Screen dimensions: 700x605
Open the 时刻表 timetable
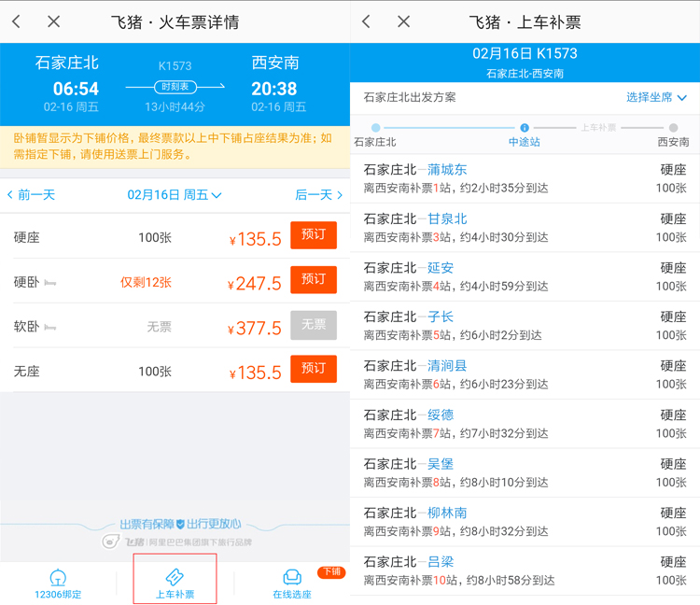(x=175, y=87)
